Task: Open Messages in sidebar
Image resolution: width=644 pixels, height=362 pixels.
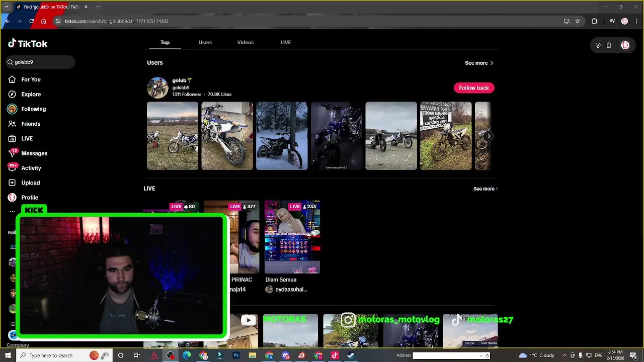Action: coord(28,153)
